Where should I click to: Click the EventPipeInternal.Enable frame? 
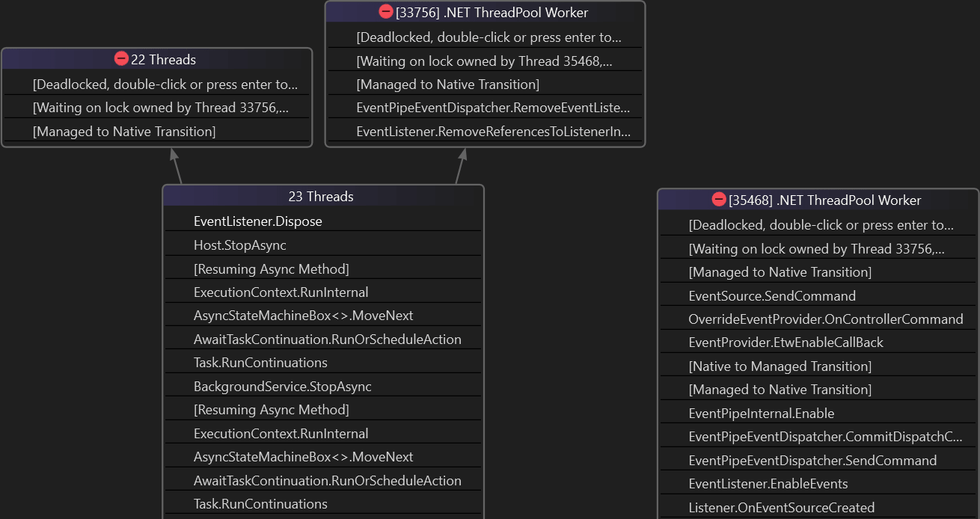[x=761, y=414]
